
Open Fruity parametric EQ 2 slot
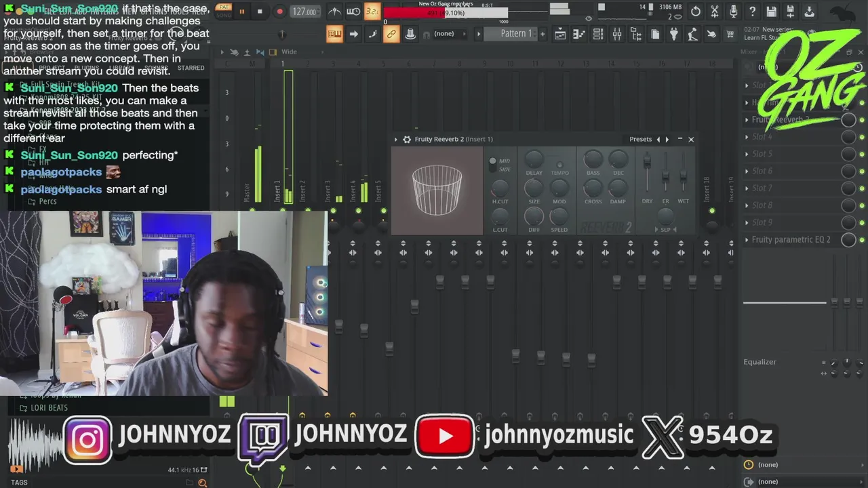791,240
